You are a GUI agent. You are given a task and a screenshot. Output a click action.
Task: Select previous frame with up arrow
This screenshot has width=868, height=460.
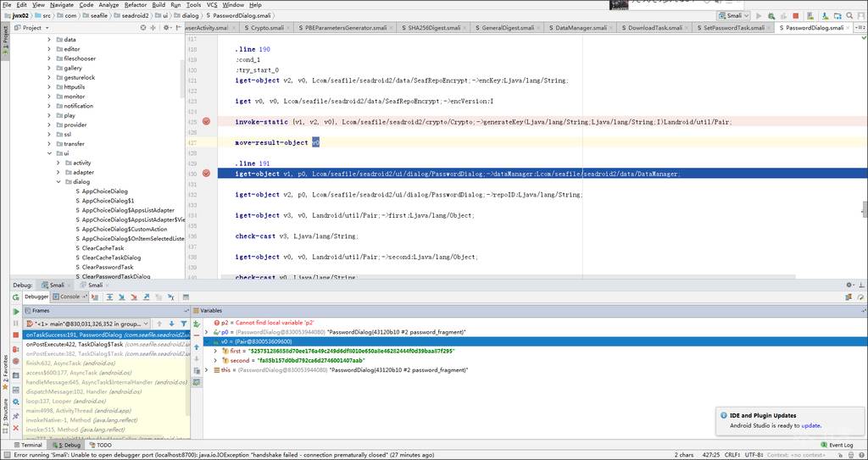click(x=159, y=324)
